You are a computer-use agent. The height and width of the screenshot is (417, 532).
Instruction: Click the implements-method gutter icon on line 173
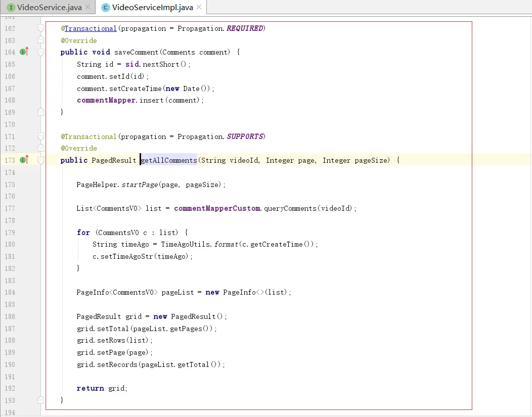(x=24, y=160)
